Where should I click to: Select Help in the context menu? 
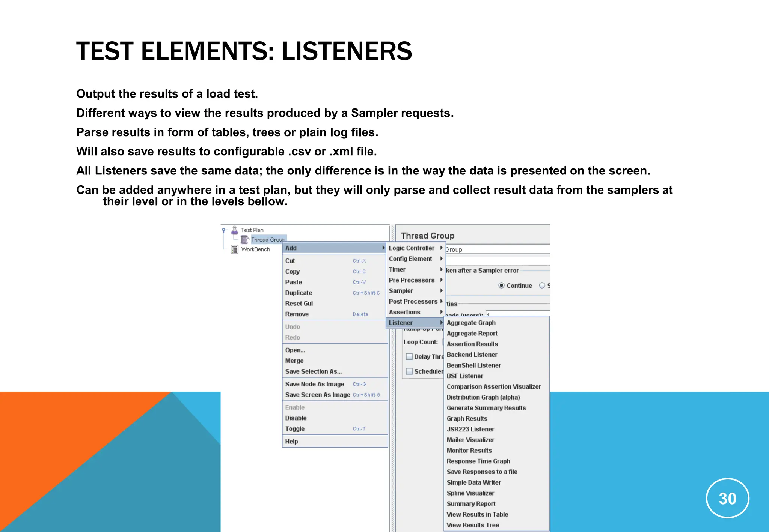[x=291, y=442]
